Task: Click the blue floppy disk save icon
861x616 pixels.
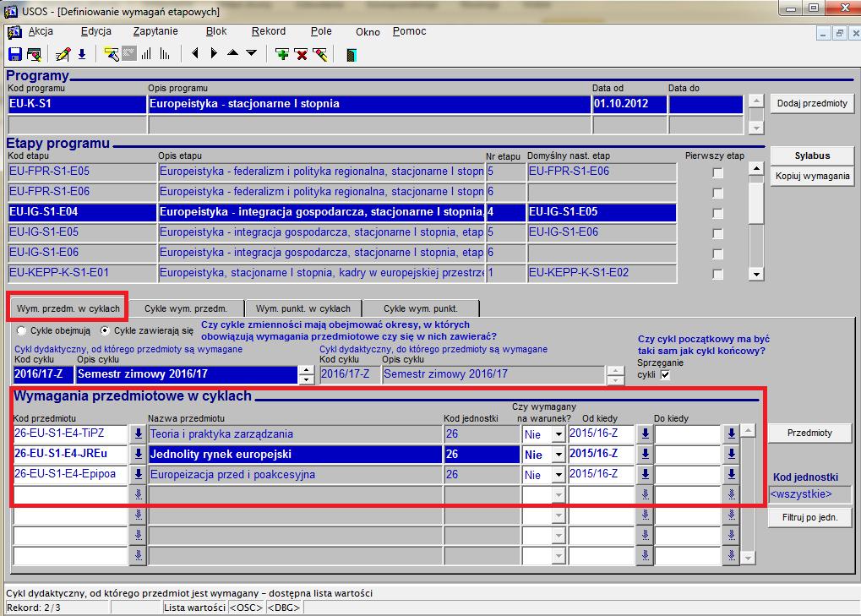Action: pos(15,54)
